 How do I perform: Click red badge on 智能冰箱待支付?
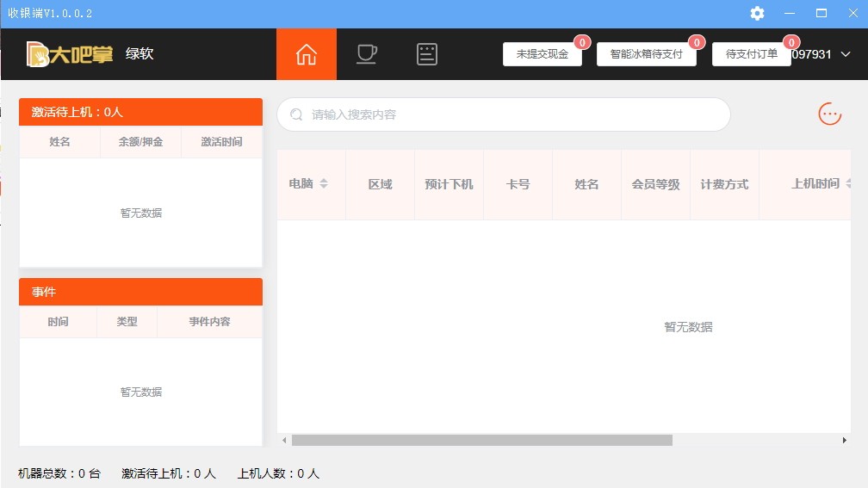click(697, 43)
